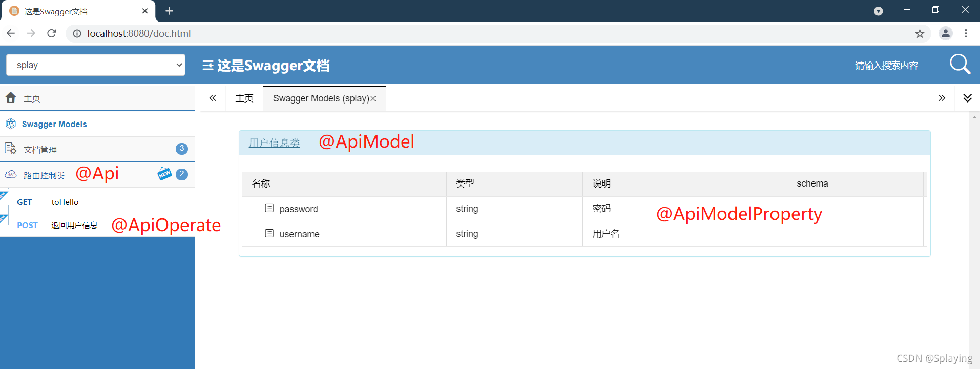Click the 名称 column header
Screen dimensions: 980x369
coord(344,183)
